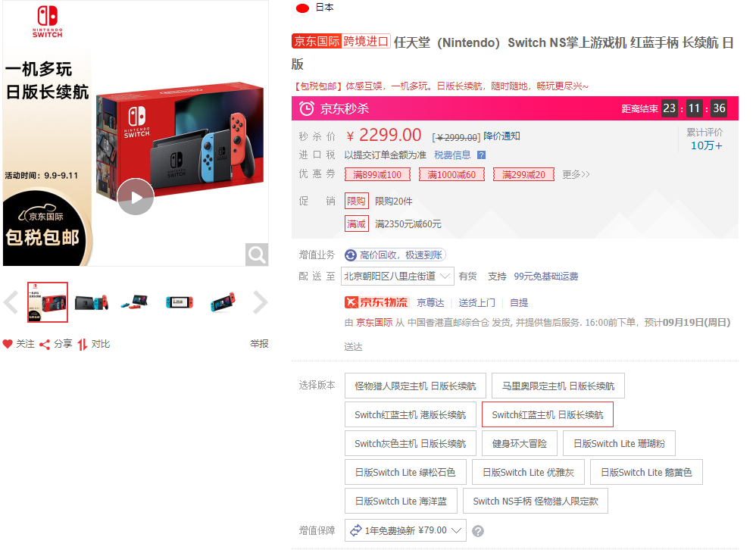Viewport: 756px width, 550px height.
Task: Open delivery address dropdown 北京朝阳区八里庄街道
Action: point(397,277)
